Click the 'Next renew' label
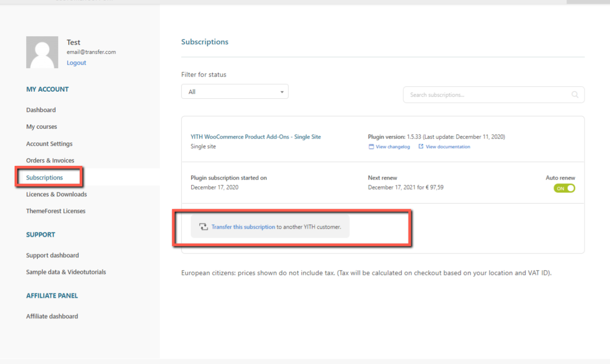This screenshot has height=364, width=610. [x=382, y=178]
